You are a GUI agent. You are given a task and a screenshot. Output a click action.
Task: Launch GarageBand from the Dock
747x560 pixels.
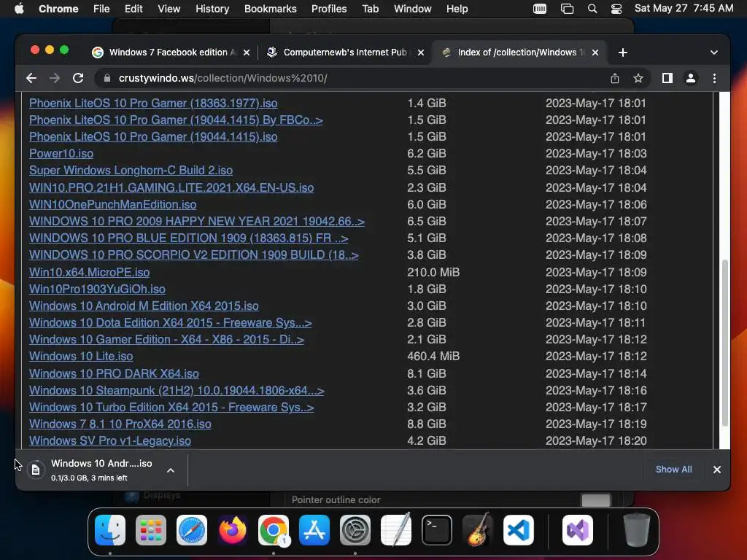478,530
